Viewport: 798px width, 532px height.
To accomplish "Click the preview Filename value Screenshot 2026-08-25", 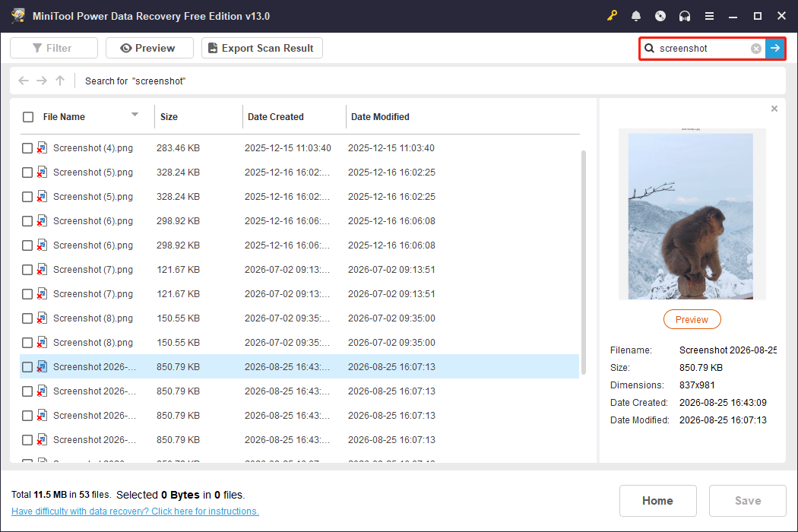I will coord(728,350).
